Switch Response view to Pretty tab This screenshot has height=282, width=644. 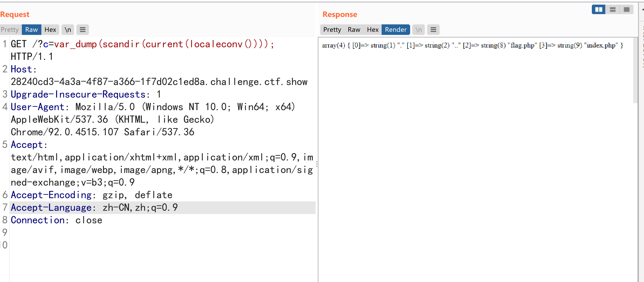(332, 30)
